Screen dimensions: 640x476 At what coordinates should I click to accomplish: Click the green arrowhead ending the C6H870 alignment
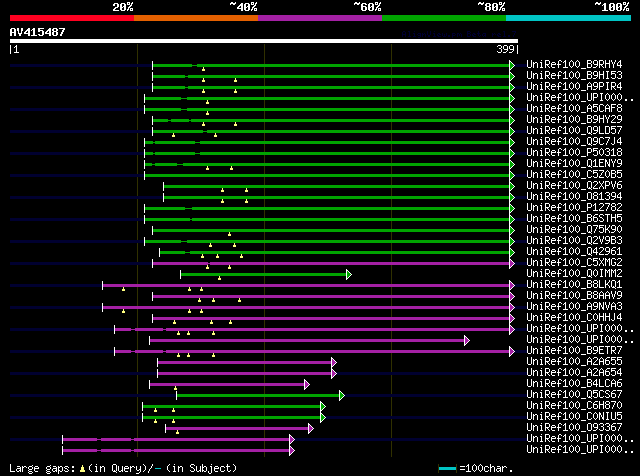point(323,407)
